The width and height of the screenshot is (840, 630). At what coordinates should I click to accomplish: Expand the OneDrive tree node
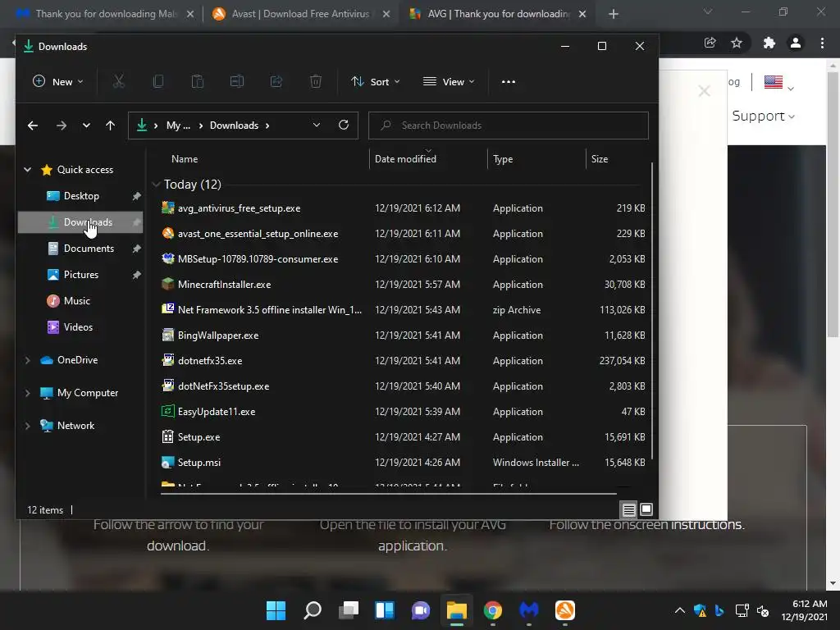[x=27, y=360]
